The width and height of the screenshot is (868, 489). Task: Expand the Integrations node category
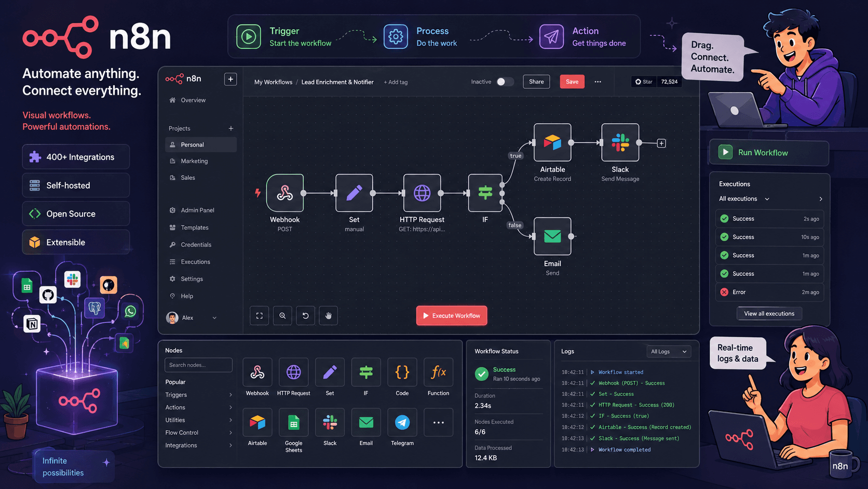(x=199, y=445)
